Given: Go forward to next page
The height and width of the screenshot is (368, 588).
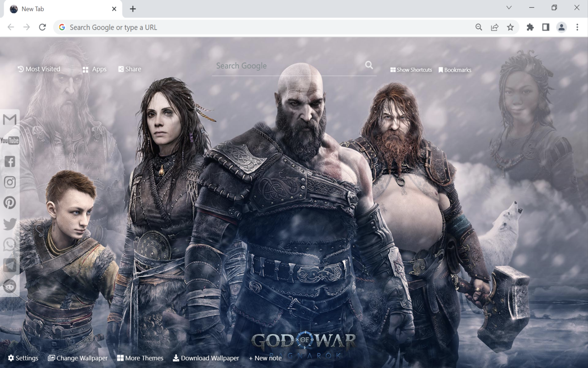Looking at the screenshot, I should (x=27, y=27).
